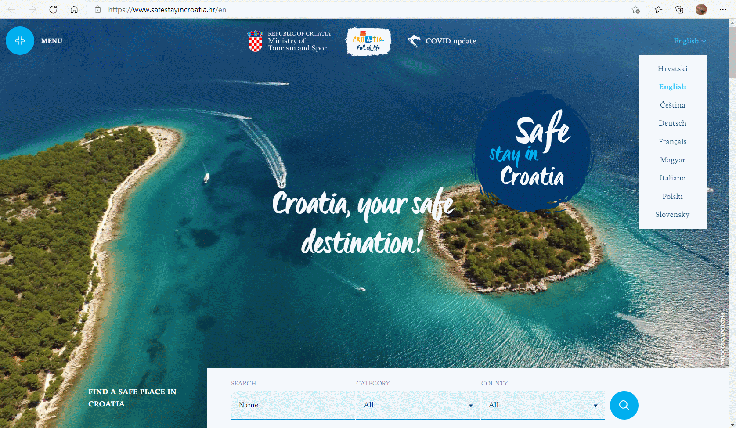
Task: Click the MENU text label
Action: (52, 41)
